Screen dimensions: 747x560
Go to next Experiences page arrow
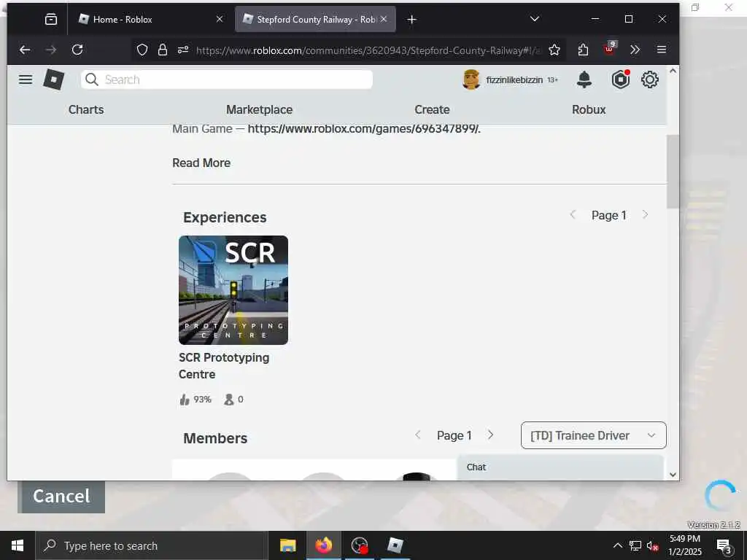[x=646, y=215]
